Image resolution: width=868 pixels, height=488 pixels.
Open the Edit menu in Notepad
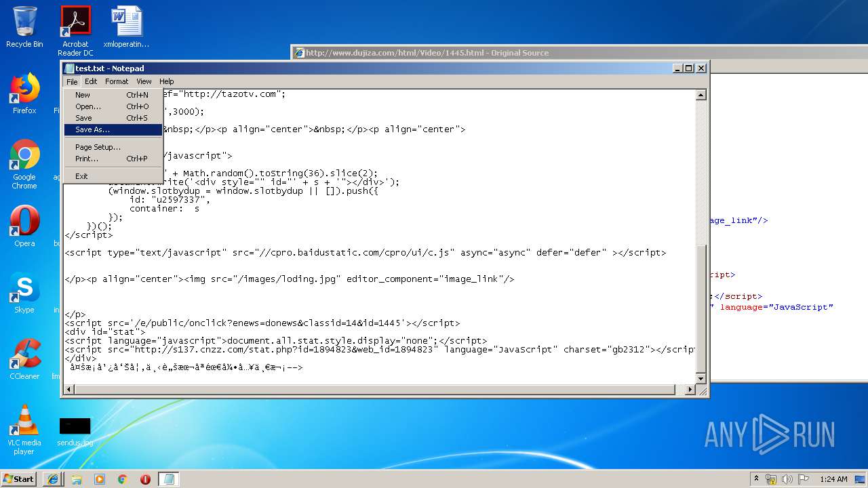pyautogui.click(x=91, y=81)
